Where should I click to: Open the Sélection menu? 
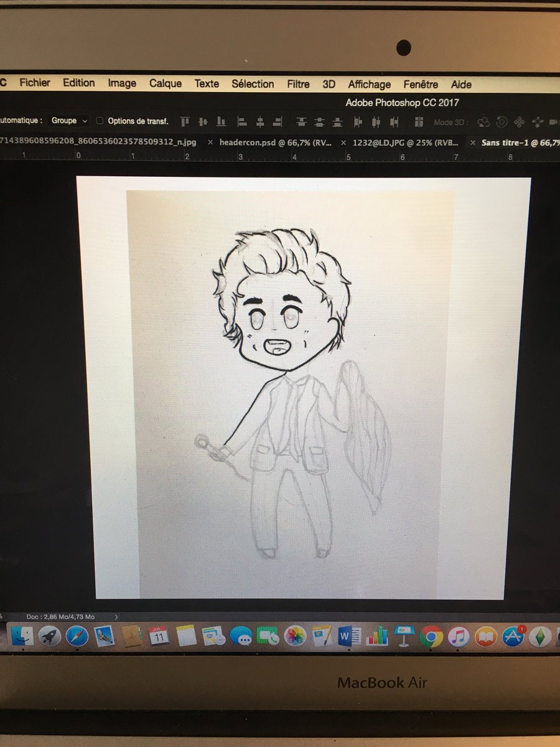point(253,84)
